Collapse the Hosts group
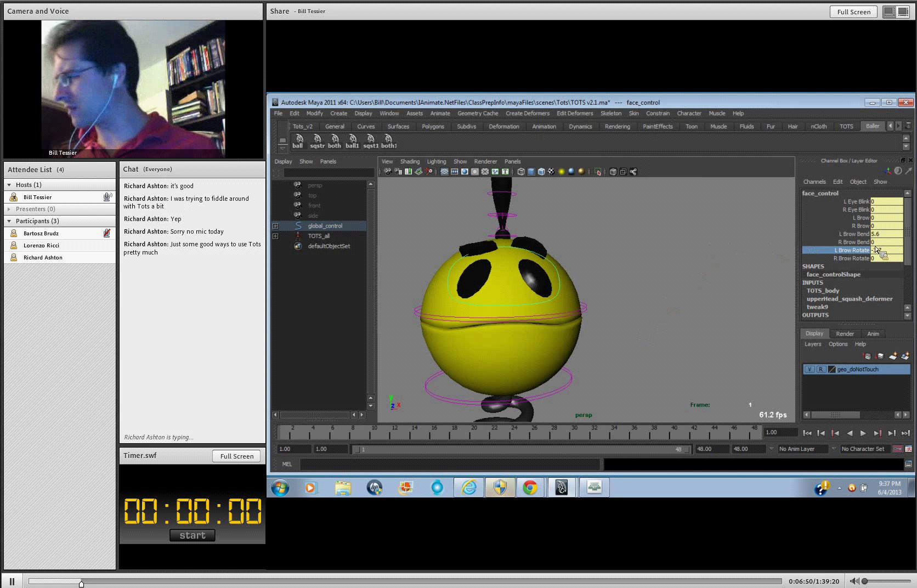 [9, 185]
